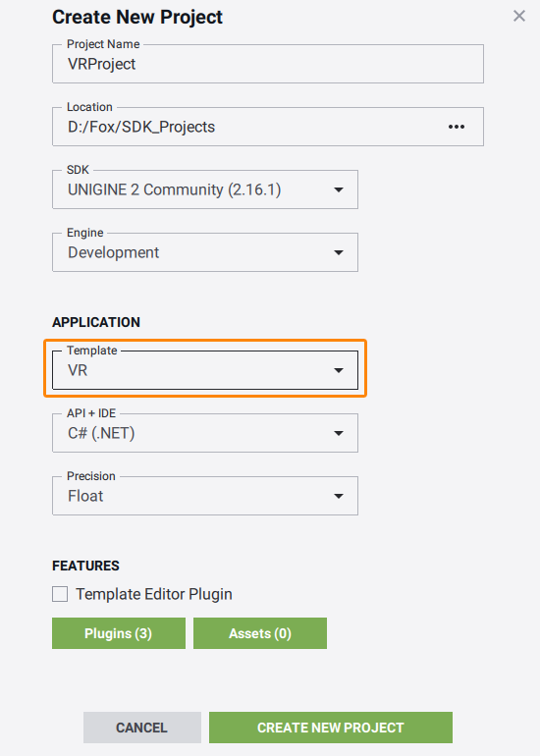Focus the Project Name field VRProject
The width and height of the screenshot is (540, 756).
(268, 64)
